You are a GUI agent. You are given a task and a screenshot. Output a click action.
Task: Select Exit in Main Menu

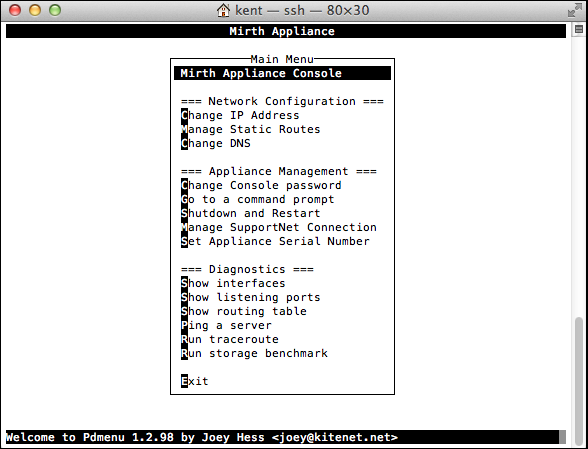coord(195,381)
